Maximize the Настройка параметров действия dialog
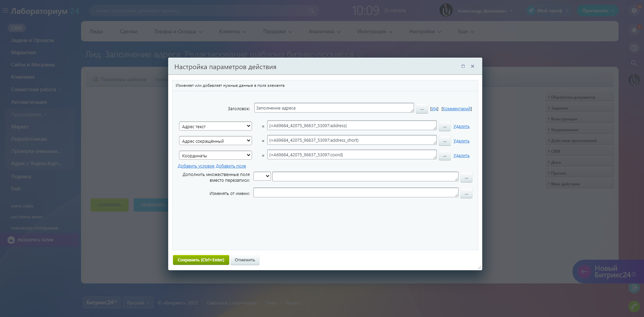Viewport: 644px width, 317px height. click(x=463, y=66)
